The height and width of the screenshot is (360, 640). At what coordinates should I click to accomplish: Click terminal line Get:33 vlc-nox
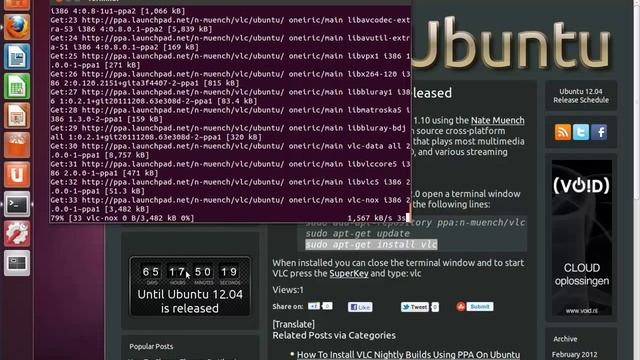coord(230,204)
